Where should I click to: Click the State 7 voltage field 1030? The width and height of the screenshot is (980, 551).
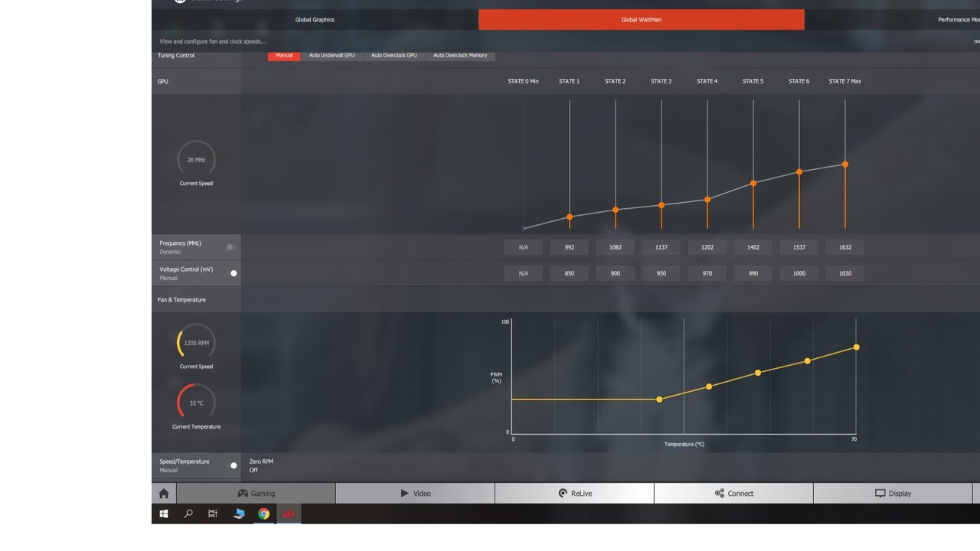[845, 273]
